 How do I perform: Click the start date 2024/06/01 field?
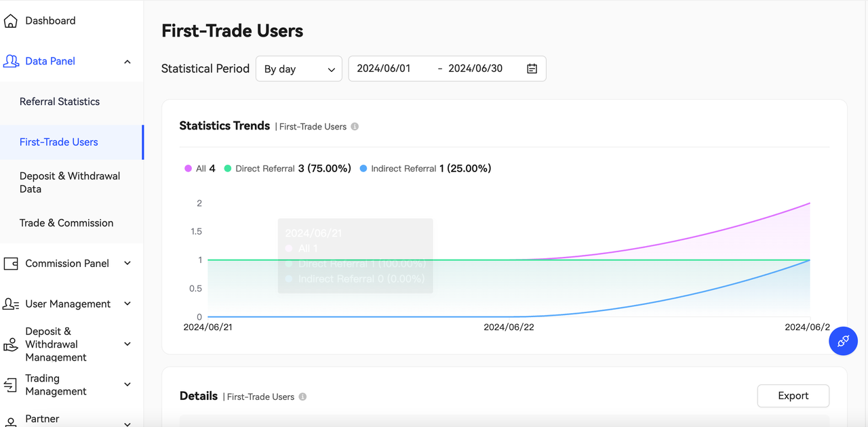[384, 68]
